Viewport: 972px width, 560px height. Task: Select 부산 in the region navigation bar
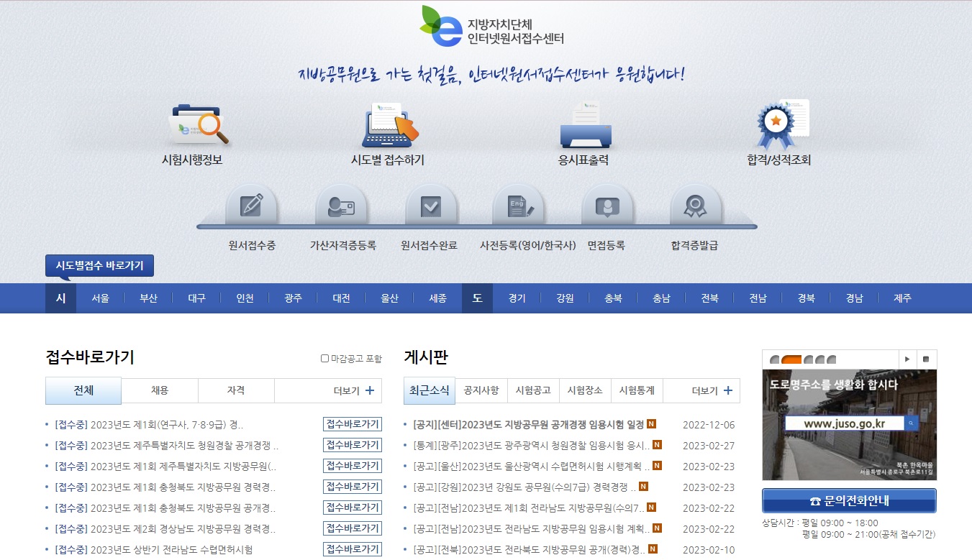pyautogui.click(x=148, y=298)
